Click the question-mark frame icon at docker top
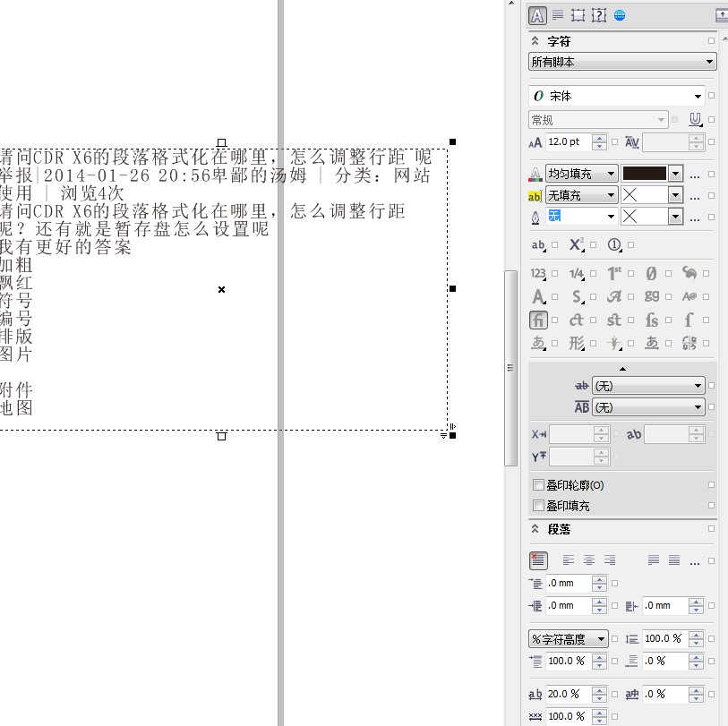The height and width of the screenshot is (726, 728). (x=599, y=15)
